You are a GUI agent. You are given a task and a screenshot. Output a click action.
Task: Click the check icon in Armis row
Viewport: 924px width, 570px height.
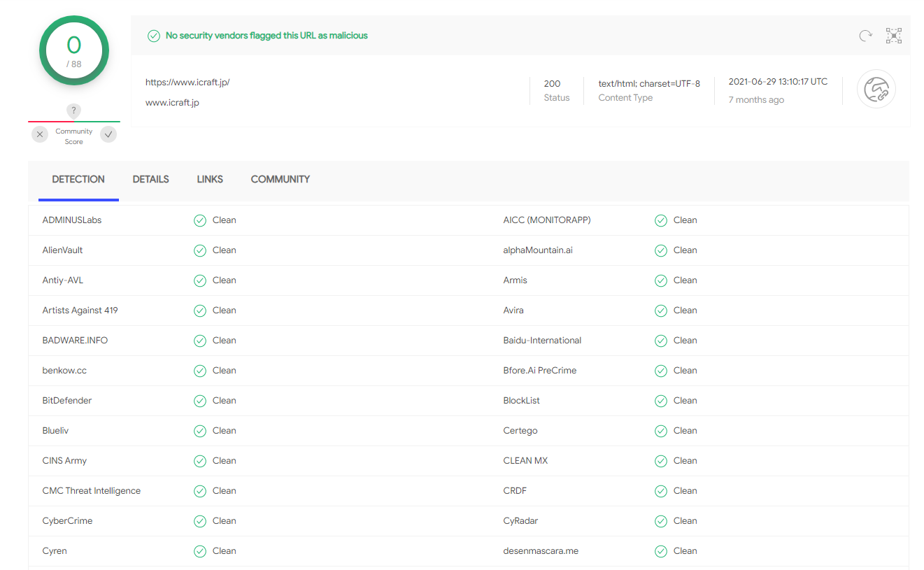point(661,280)
